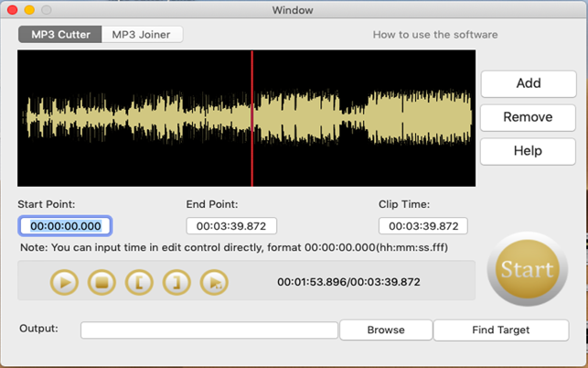The height and width of the screenshot is (368, 588).
Task: Click the Add button
Action: coord(529,83)
